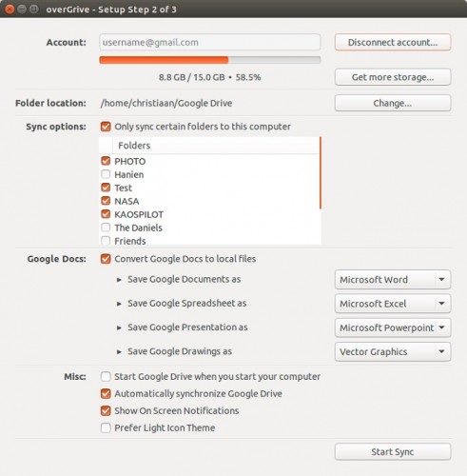
Task: Click the folder list scrollbar
Action: [x=321, y=173]
